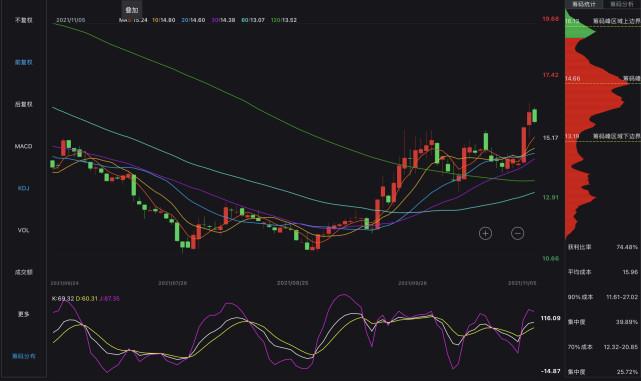Open the 更多 indicators list
The image size is (641, 381).
(x=23, y=314)
